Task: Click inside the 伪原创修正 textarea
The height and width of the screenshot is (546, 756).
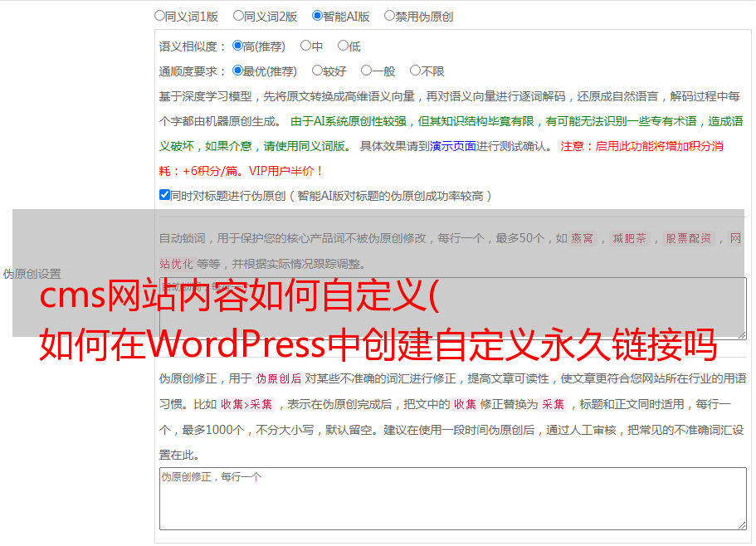Action: coord(453,499)
